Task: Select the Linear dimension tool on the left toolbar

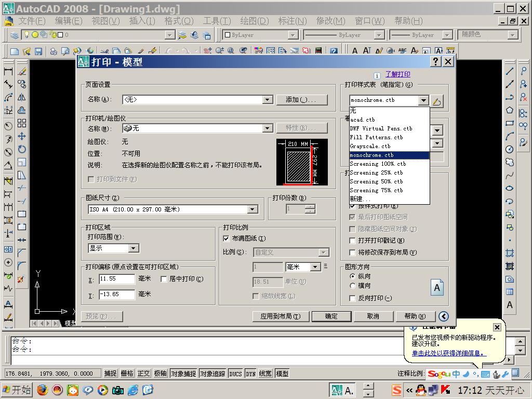Action: pos(8,71)
